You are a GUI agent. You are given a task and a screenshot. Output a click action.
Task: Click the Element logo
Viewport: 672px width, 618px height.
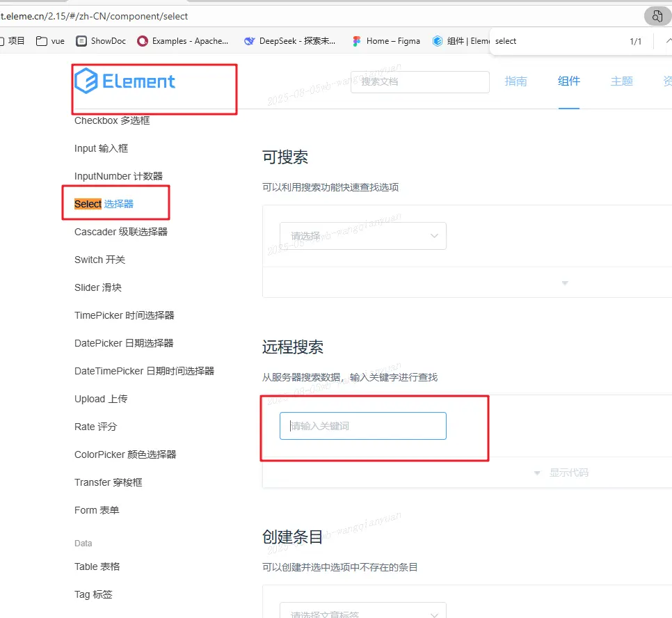(x=125, y=81)
